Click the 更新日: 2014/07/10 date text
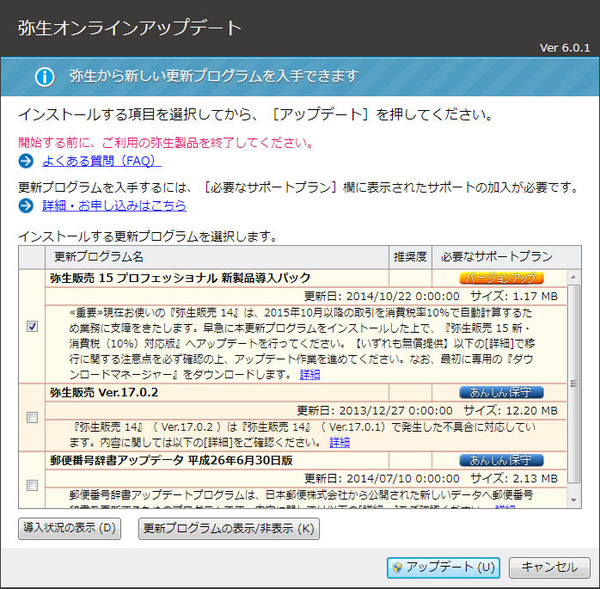The width and height of the screenshot is (600, 589). click(382, 478)
